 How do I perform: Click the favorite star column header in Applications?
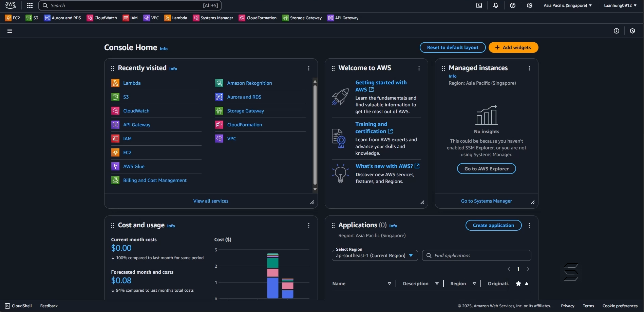pos(518,284)
